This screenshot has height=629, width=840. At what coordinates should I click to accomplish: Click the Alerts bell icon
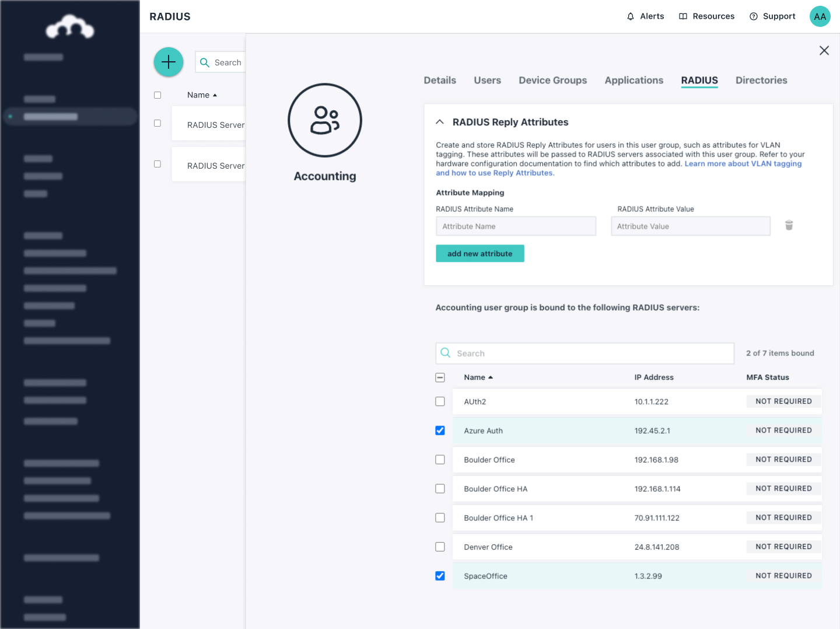click(631, 16)
